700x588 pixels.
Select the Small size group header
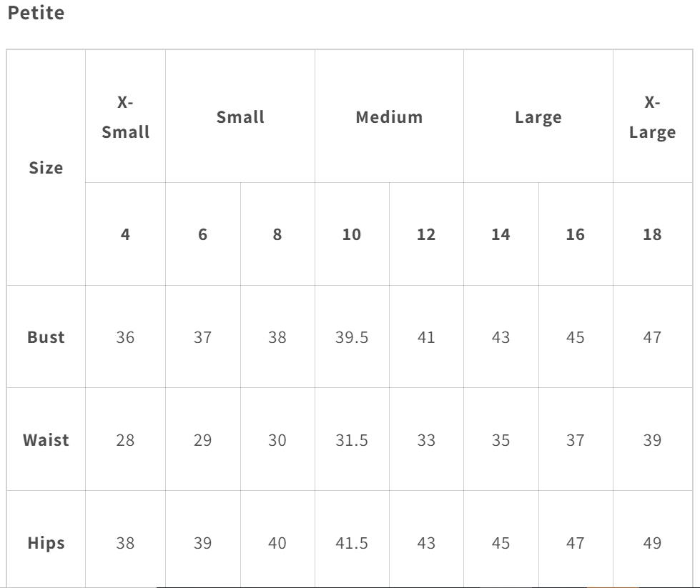point(240,117)
